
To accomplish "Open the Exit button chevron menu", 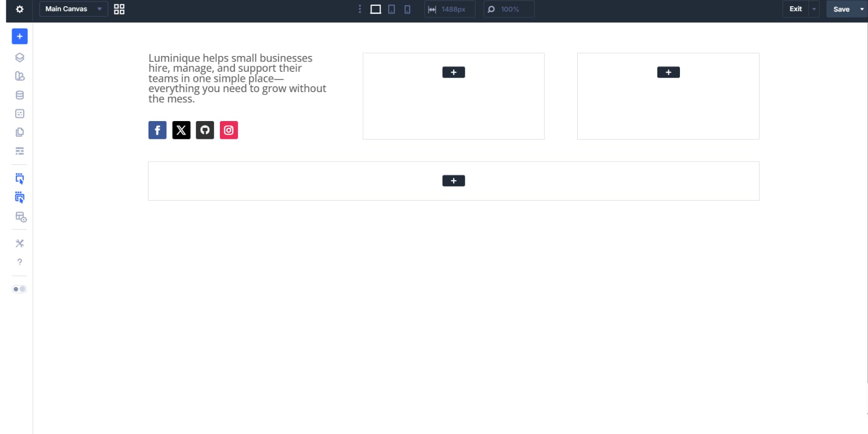I will point(815,9).
